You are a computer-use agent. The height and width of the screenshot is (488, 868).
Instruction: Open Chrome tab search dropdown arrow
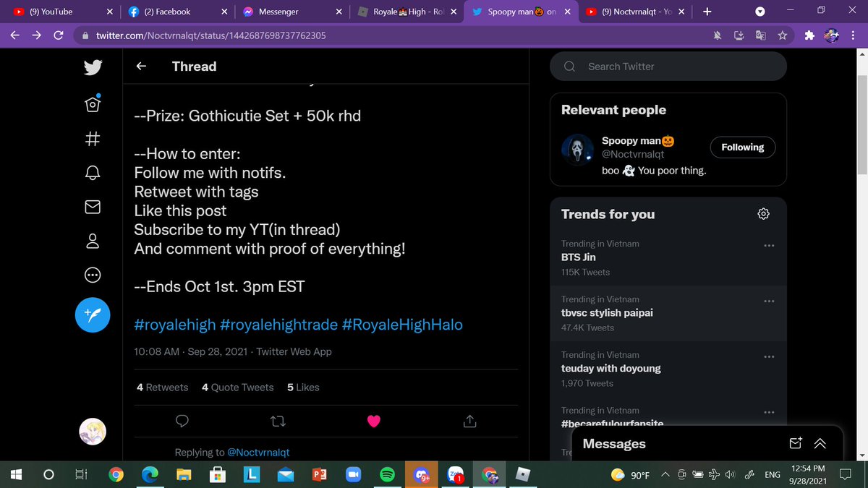[x=759, y=12]
